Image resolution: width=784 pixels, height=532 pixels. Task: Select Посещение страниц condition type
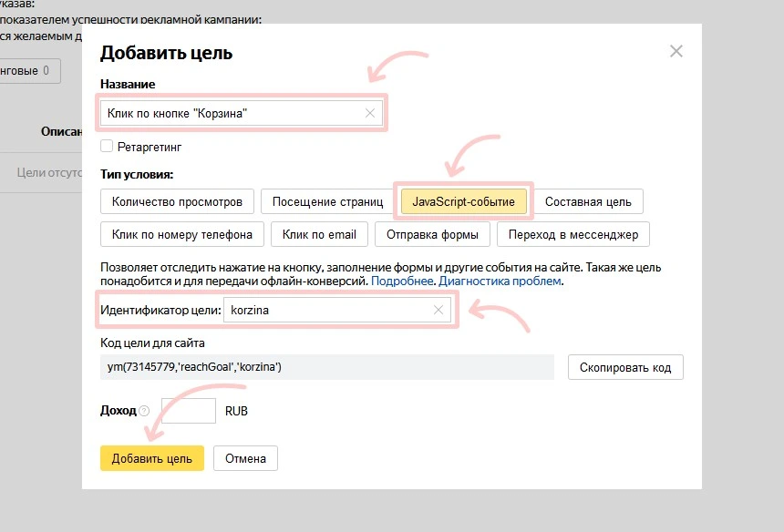coord(325,201)
